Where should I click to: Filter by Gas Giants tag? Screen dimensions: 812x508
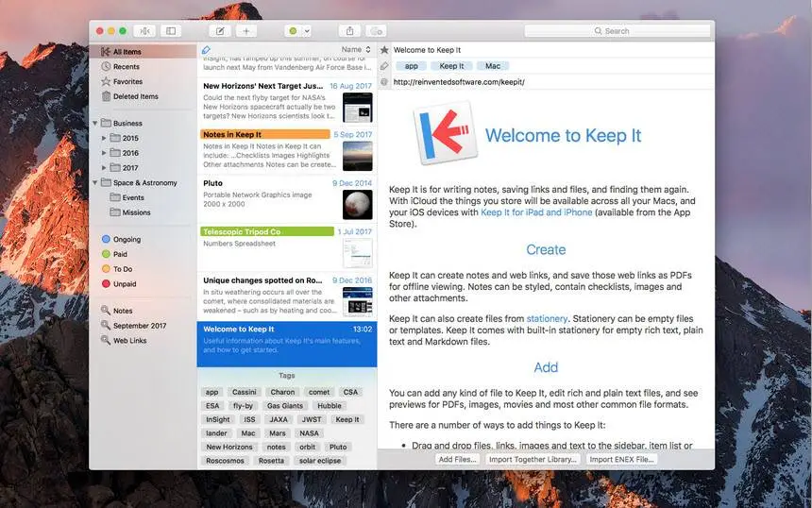(285, 406)
